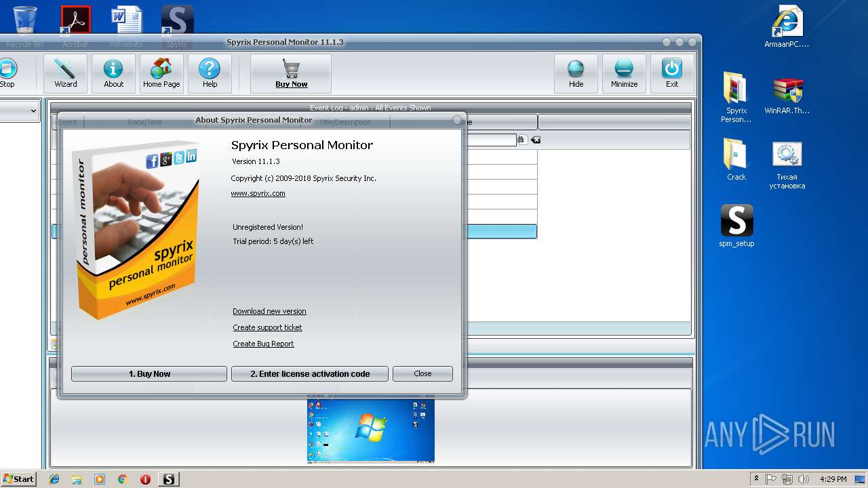Click the Buy Now shopping cart button

tap(291, 73)
